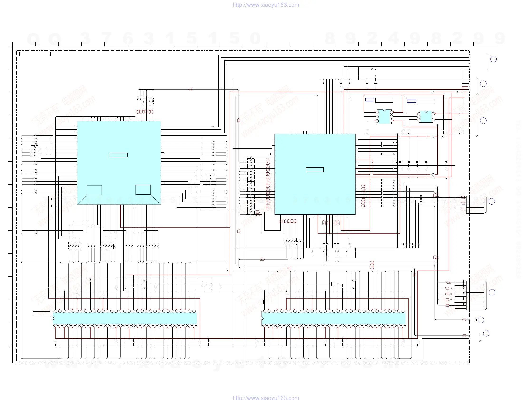Screen dimensions: 532x400
Task: Open the xiaoyu163.com link at top
Action: coord(266,5)
